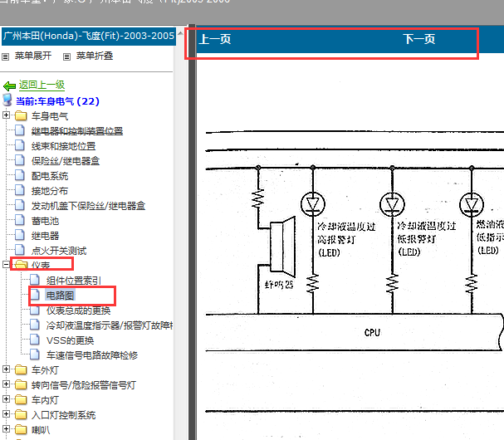Open 蓄电池 page

45,221
